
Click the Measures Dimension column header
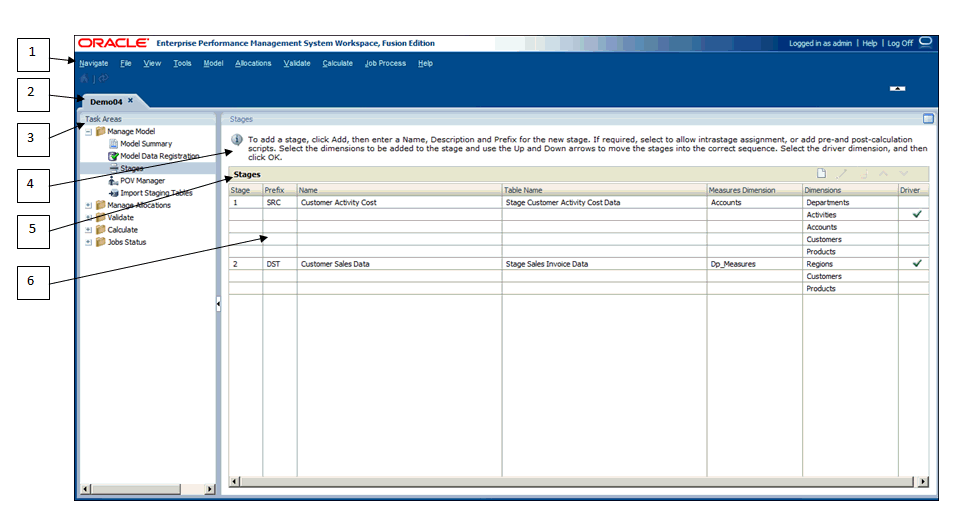pyautogui.click(x=754, y=190)
